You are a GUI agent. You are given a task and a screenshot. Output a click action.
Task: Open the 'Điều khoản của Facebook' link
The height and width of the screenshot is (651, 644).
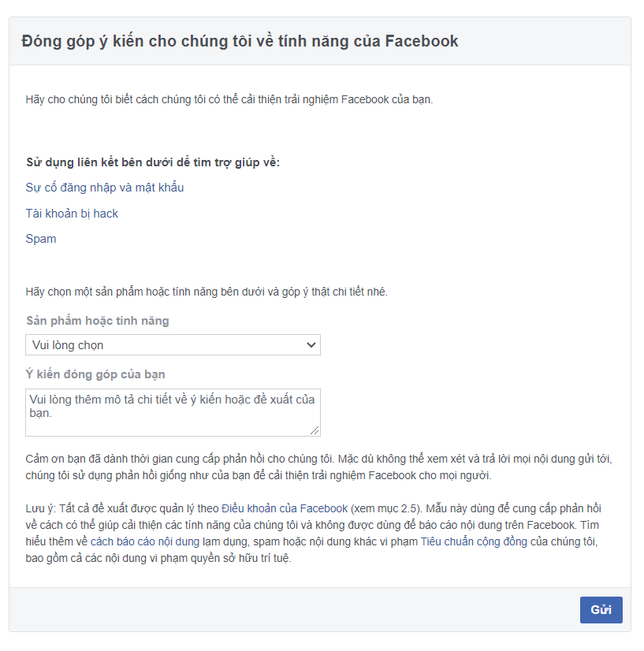point(285,508)
